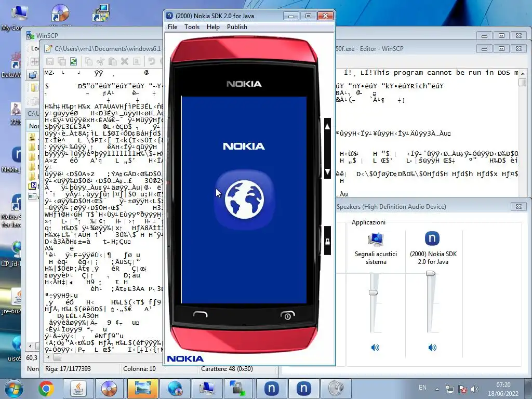Click the Riga: 17/1177393 status entry
Image resolution: width=532 pixels, height=399 pixels.
[x=68, y=369]
